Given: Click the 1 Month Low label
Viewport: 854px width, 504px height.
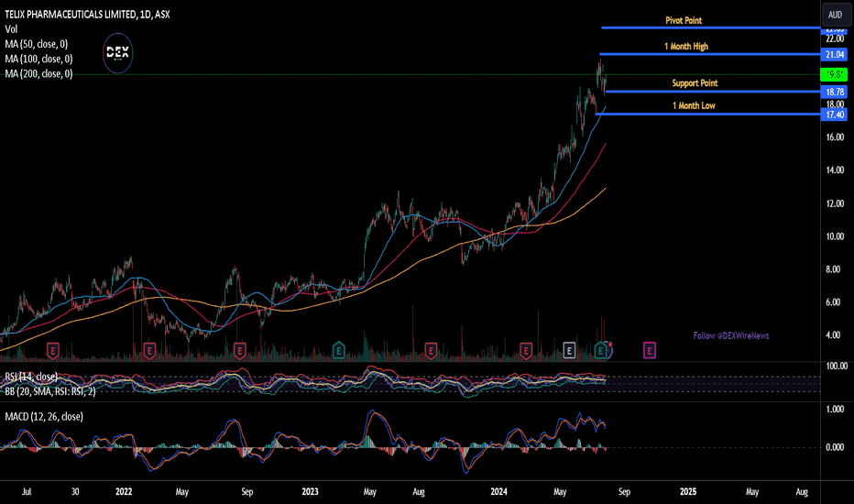Looking at the screenshot, I should pyautogui.click(x=694, y=105).
